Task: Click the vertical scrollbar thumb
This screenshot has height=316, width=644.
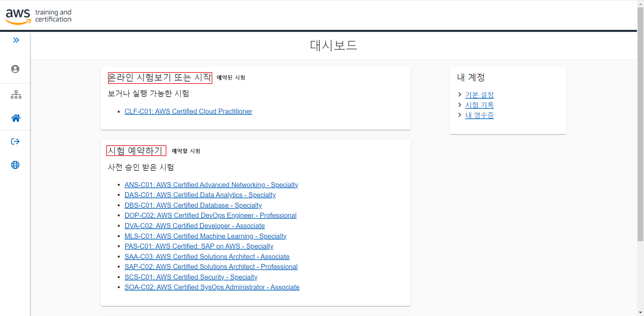Action: (640, 124)
